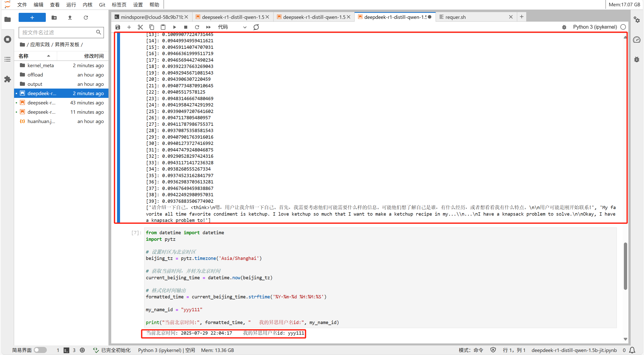This screenshot has width=644, height=355.
Task: Open the running terminals and kernels panel
Action: click(8, 39)
